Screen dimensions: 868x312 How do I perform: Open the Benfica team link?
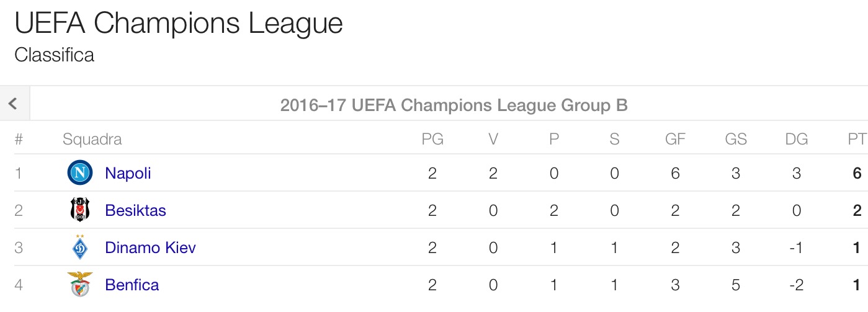[x=132, y=285]
